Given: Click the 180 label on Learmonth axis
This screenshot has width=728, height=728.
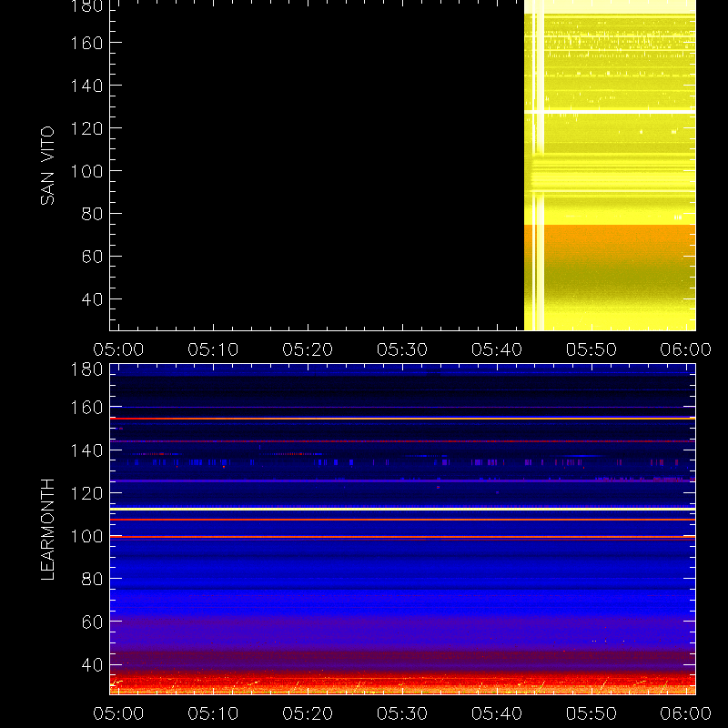Looking at the screenshot, I should point(86,369).
